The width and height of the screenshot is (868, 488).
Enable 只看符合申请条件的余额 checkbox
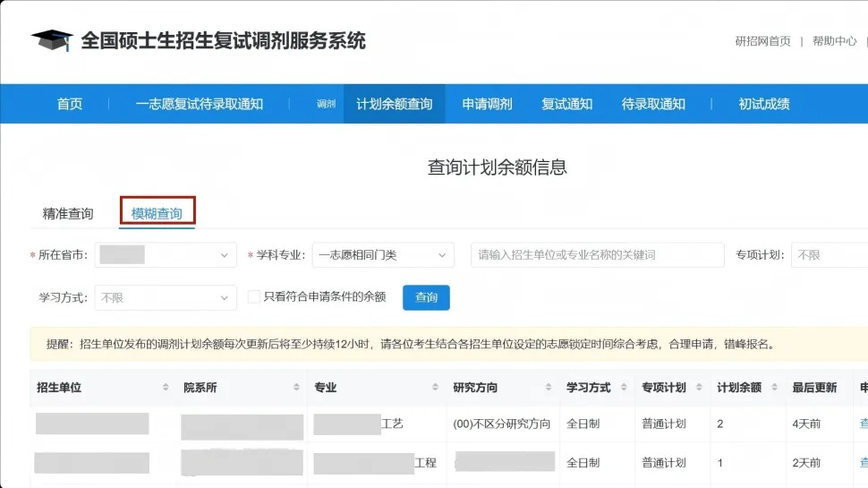click(254, 296)
